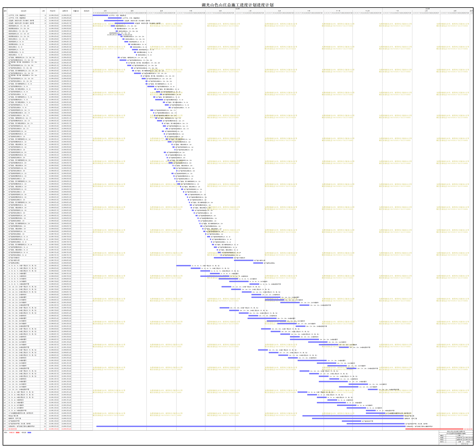This screenshot has height=448, width=476.
Task: Select task name 铝合金门窗工程 in row 153
Action: pyautogui.click(x=13, y=416)
